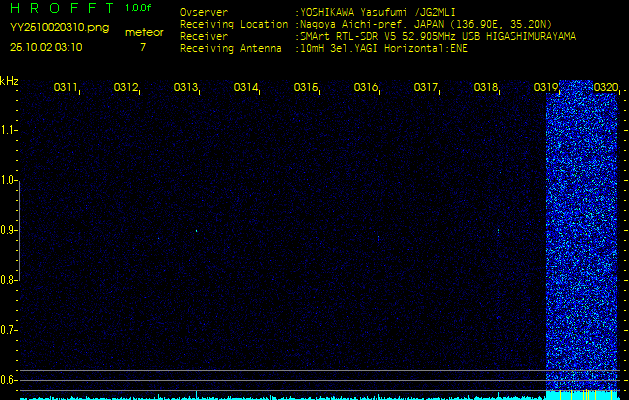
Task: Click the kHz axis unit label
Action: pos(9,81)
